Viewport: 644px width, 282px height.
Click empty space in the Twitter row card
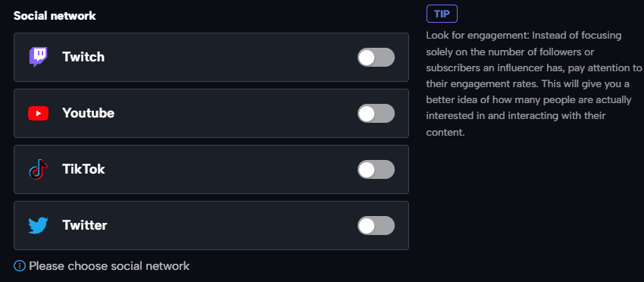point(230,226)
